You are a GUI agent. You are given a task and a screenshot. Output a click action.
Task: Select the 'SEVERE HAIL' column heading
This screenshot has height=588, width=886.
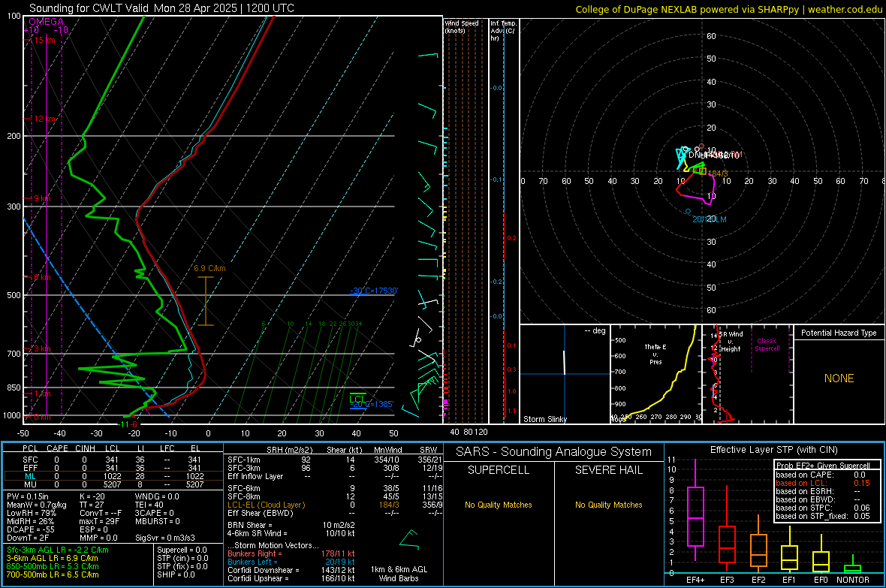pyautogui.click(x=608, y=470)
